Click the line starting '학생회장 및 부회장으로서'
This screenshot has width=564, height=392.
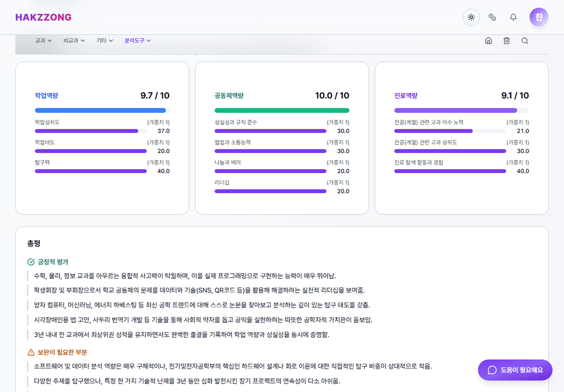[x=199, y=290]
